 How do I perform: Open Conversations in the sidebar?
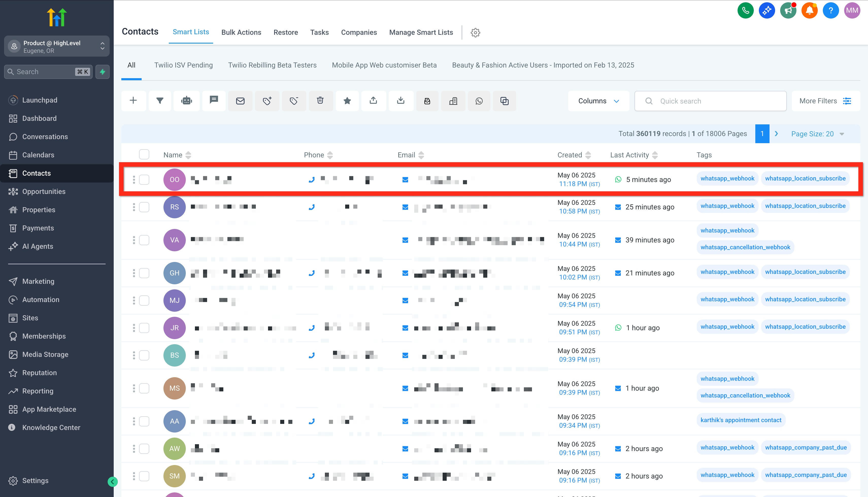coord(45,137)
